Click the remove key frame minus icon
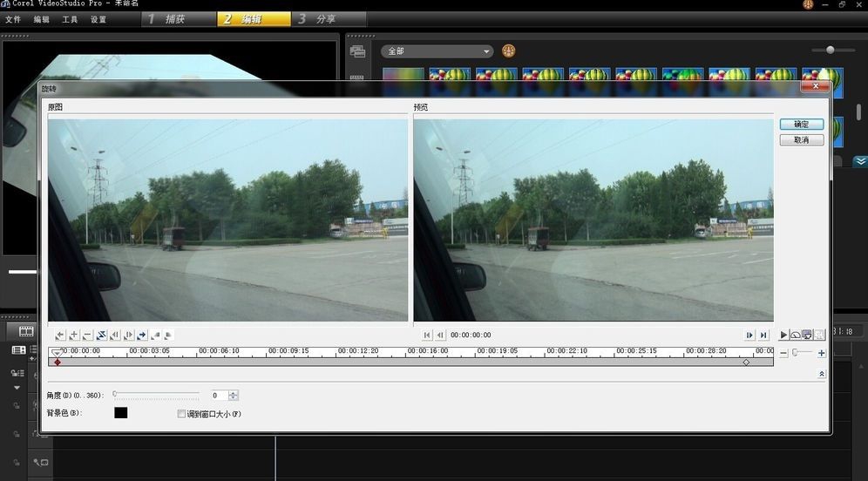Screen dimensions: 868x481 coord(87,335)
